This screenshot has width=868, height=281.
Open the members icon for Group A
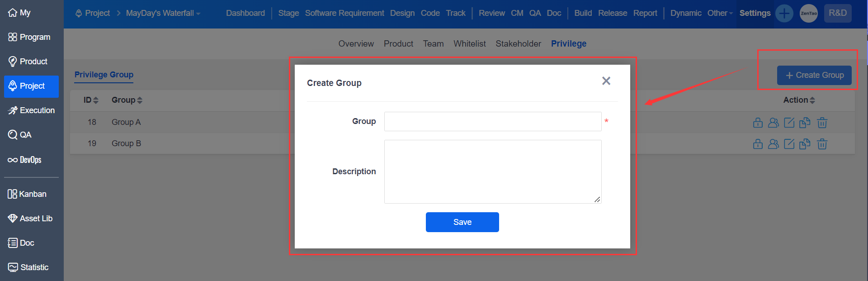(774, 123)
